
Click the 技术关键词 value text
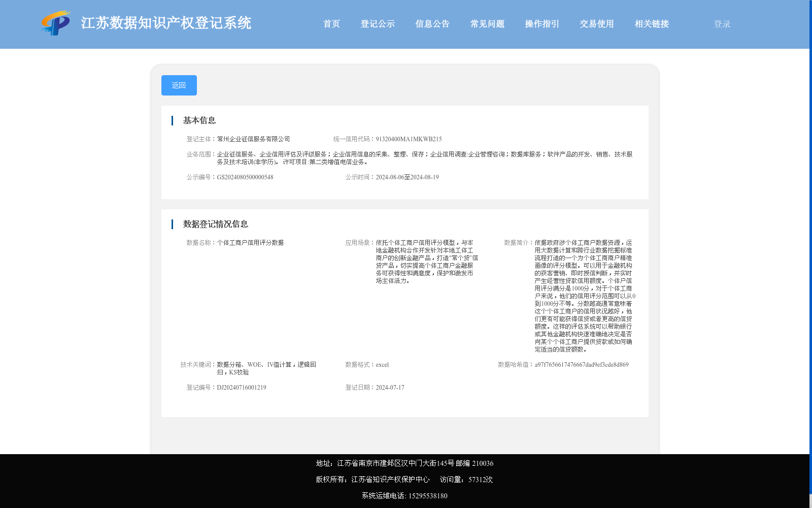(x=266, y=368)
